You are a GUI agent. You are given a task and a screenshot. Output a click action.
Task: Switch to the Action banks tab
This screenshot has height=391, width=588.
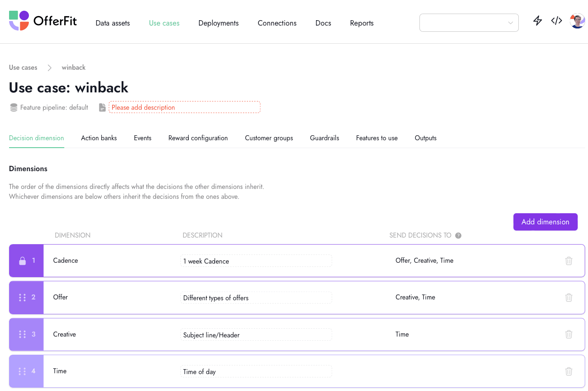tap(99, 138)
